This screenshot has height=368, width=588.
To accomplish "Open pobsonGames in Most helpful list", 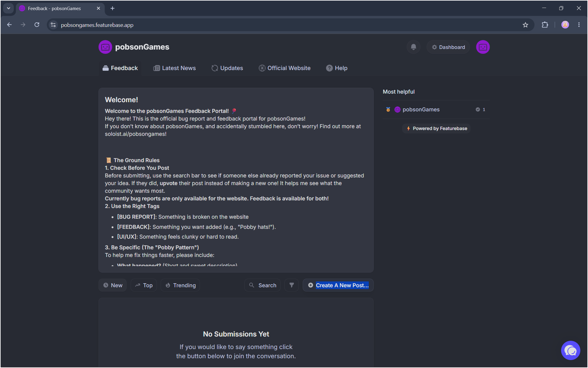I will tap(421, 110).
